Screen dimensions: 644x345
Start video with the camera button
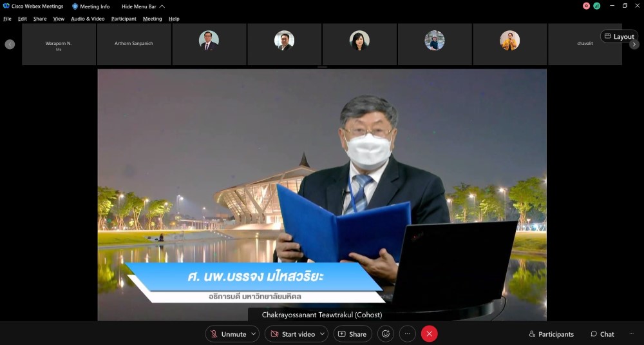292,334
